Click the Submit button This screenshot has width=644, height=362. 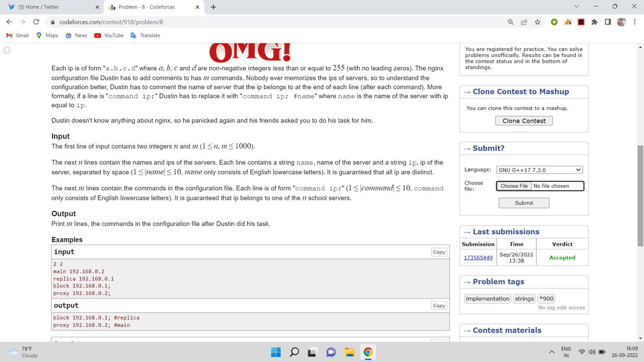(524, 203)
